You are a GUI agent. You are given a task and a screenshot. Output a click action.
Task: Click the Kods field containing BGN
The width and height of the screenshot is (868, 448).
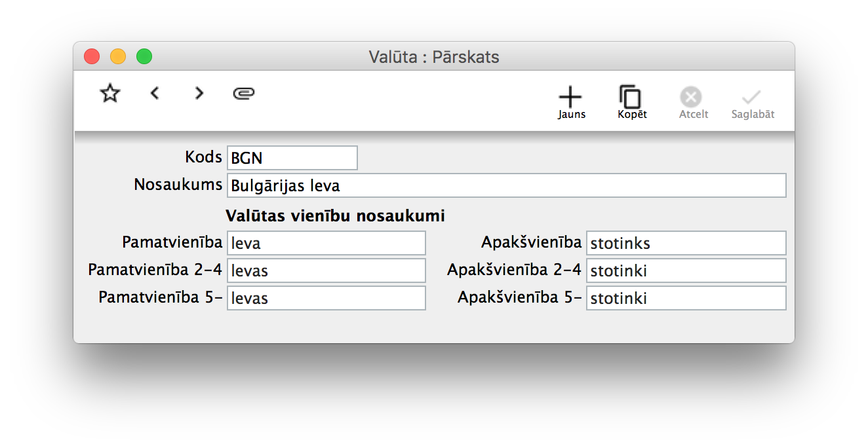tap(292, 158)
